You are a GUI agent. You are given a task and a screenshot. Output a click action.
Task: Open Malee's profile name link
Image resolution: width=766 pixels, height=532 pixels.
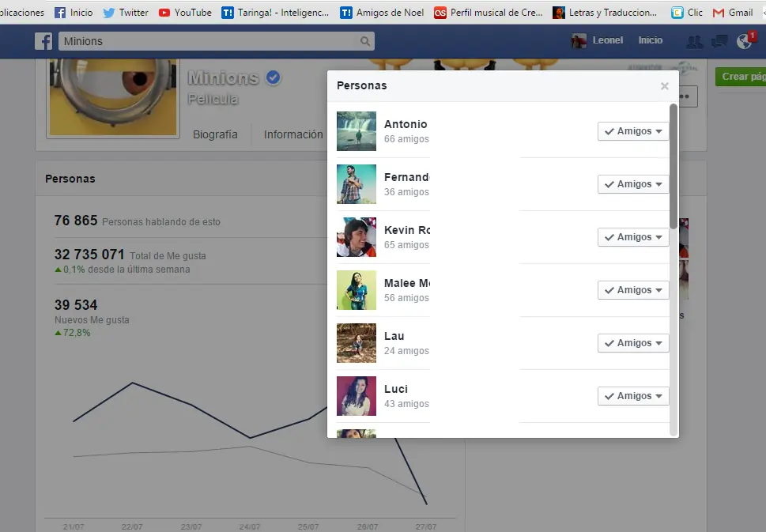pyautogui.click(x=407, y=283)
